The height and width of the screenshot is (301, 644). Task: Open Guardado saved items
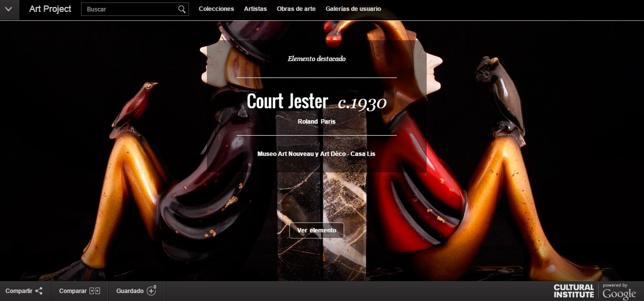click(x=136, y=291)
